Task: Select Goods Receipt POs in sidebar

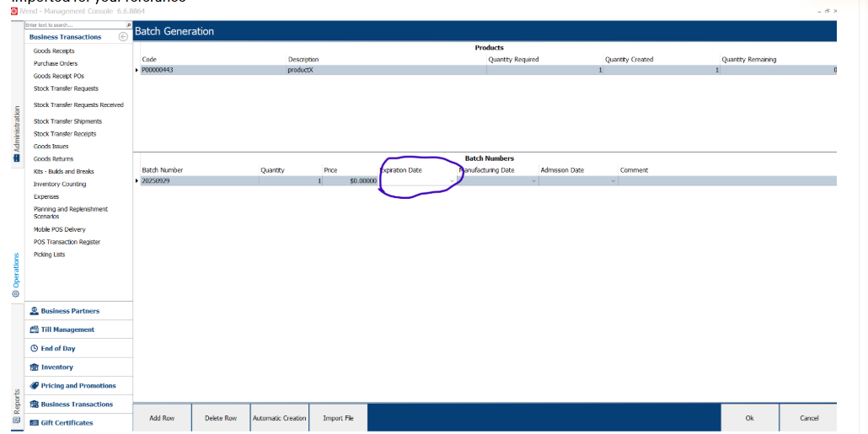Action: point(58,76)
